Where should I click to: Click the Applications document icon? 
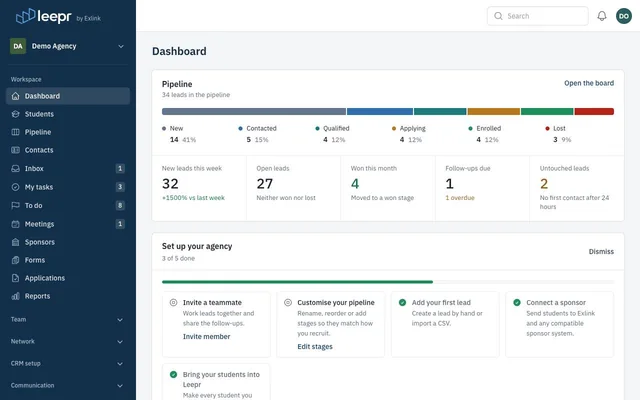(x=16, y=278)
